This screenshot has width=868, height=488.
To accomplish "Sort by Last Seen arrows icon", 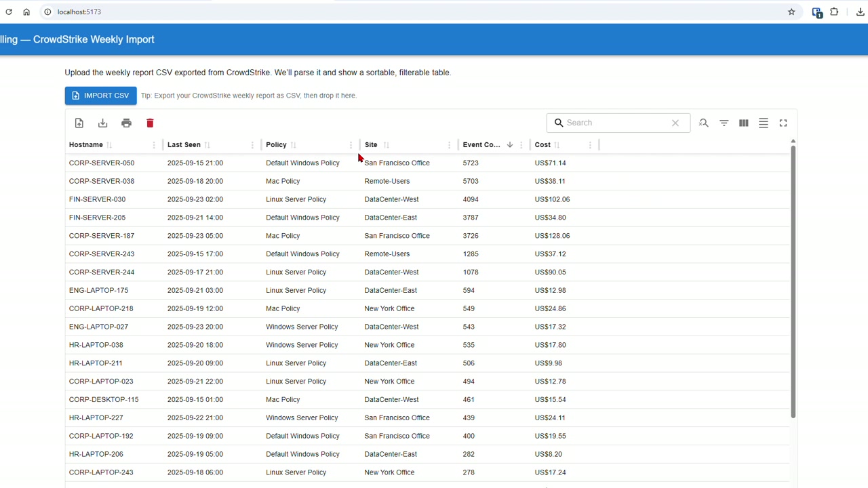I will 208,145.
